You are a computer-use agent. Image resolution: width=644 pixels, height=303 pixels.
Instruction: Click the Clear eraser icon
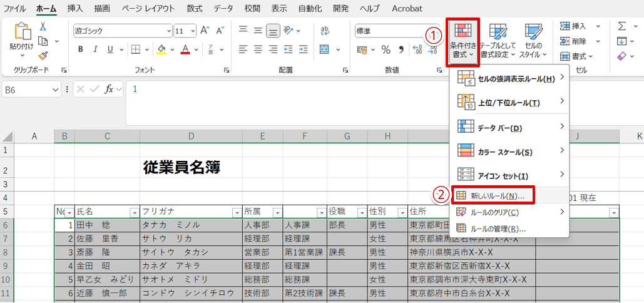[623, 56]
